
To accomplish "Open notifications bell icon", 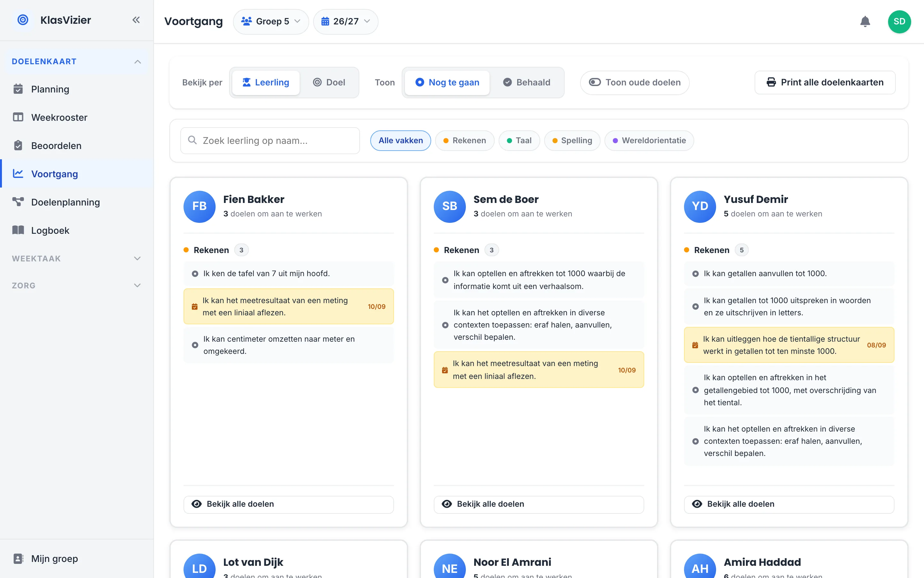I will click(x=865, y=22).
